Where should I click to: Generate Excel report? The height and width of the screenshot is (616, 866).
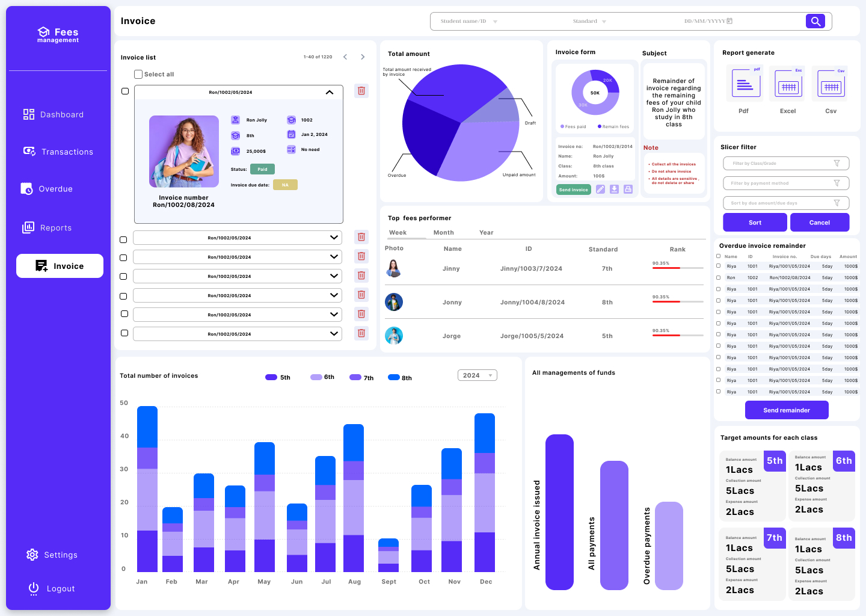pos(787,85)
